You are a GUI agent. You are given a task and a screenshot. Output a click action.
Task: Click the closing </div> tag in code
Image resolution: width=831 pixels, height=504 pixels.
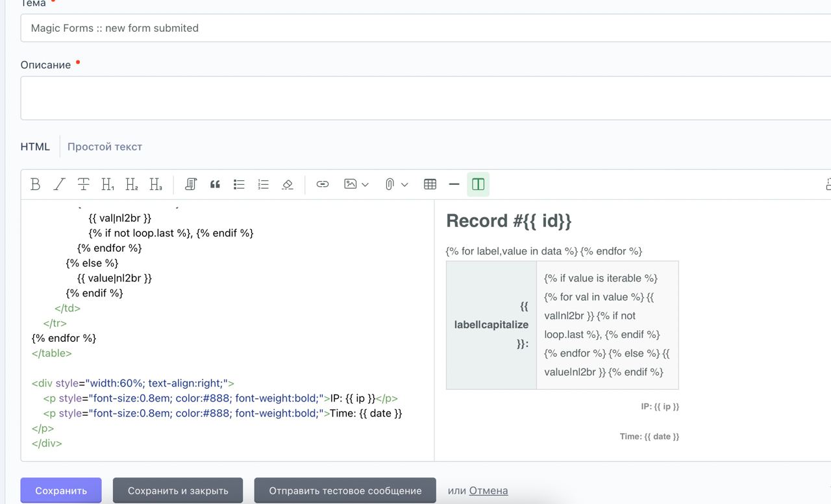click(47, 444)
